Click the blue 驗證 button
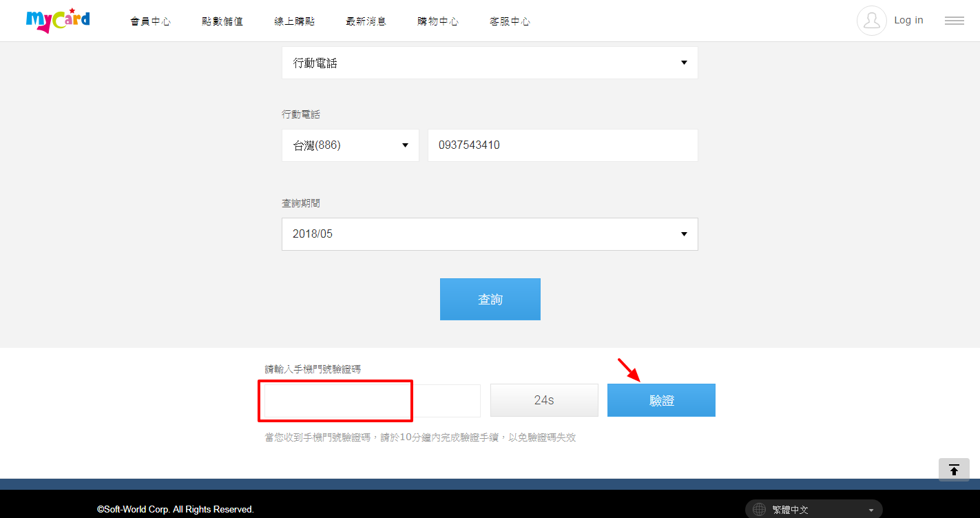The image size is (980, 518). click(661, 400)
